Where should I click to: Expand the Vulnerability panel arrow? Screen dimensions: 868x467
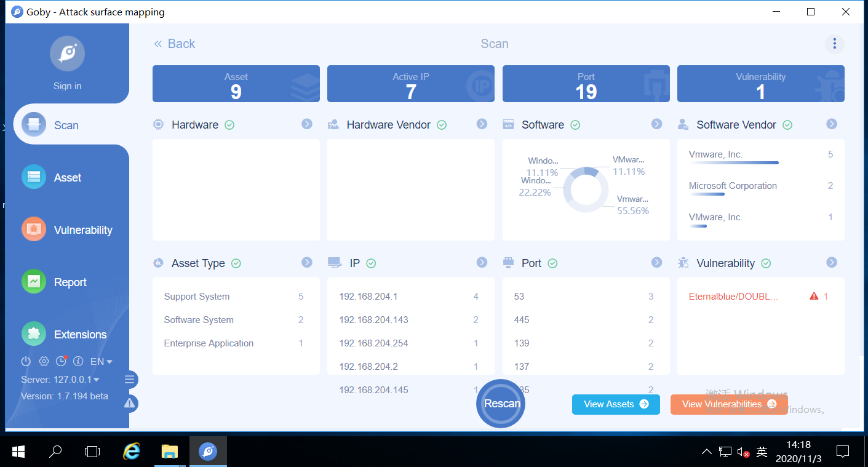832,263
